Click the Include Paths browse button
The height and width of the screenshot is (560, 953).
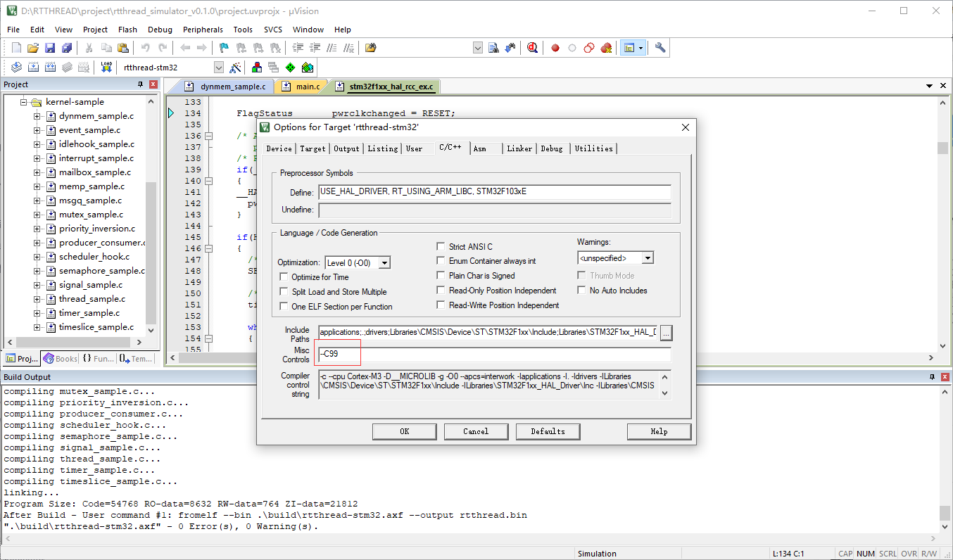coord(665,332)
